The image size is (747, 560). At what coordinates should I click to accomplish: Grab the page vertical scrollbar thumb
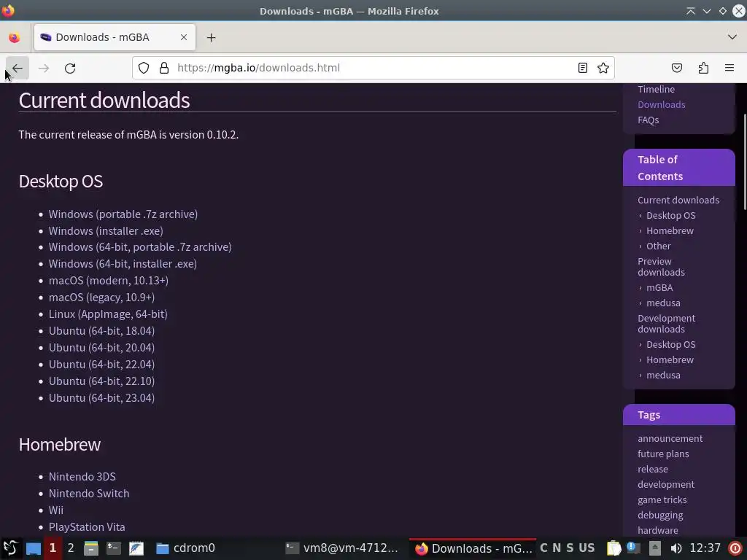click(745, 162)
